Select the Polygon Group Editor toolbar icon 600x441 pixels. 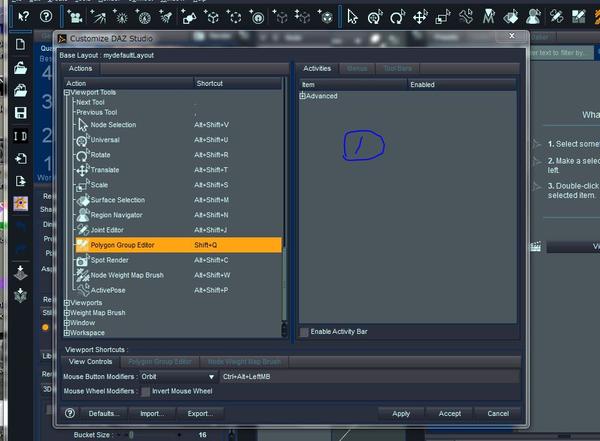pyautogui.click(x=579, y=17)
